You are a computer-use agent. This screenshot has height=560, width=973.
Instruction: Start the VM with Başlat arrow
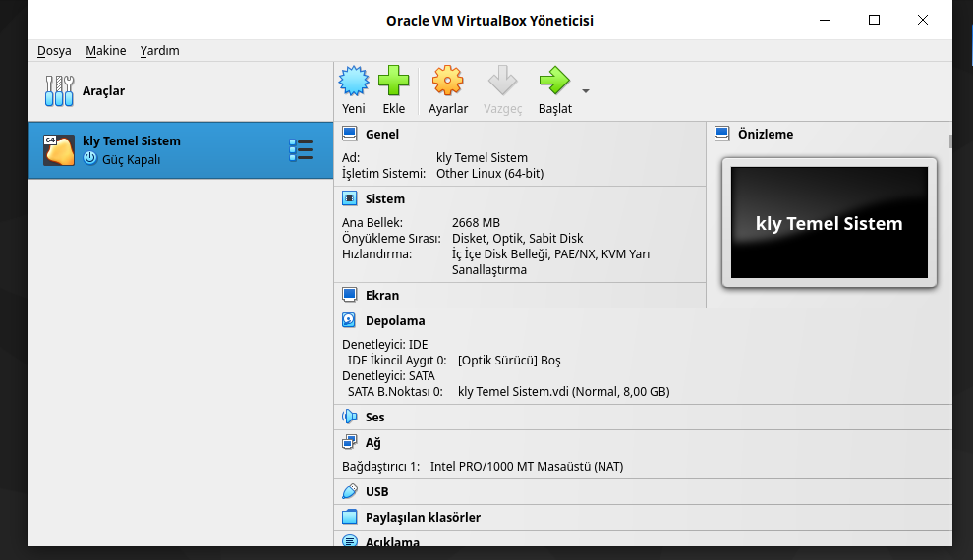pos(554,82)
